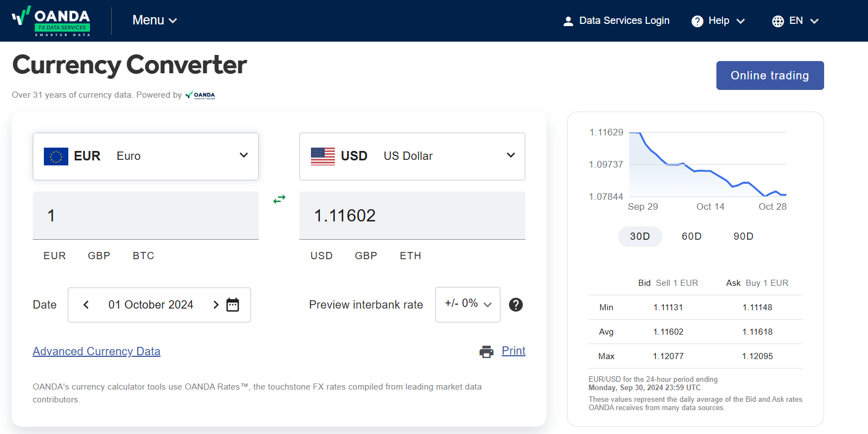Click the swap currencies arrows icon
The image size is (868, 434).
[279, 199]
